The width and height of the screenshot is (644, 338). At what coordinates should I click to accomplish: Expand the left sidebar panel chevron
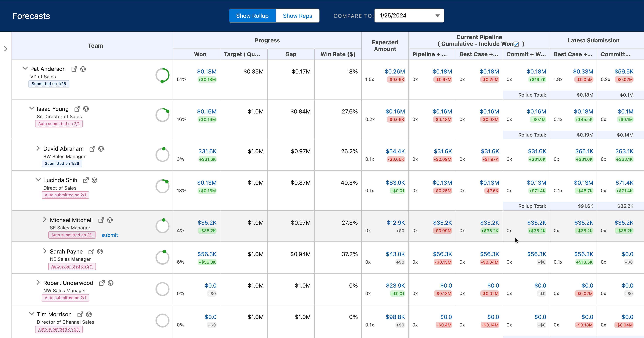6,49
